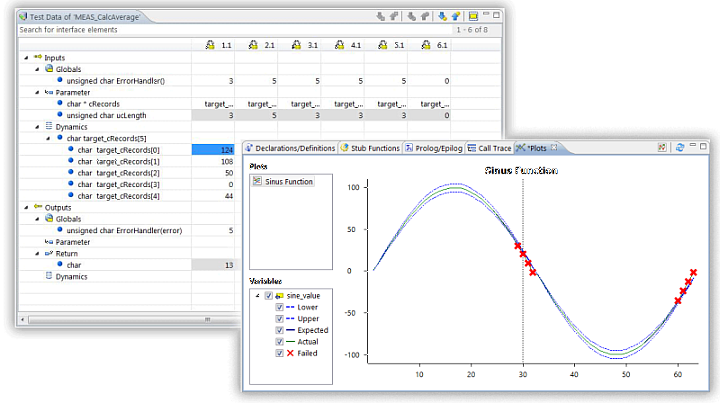Image resolution: width=720 pixels, height=403 pixels.
Task: Disable the Failed variable checkbox
Action: [280, 353]
